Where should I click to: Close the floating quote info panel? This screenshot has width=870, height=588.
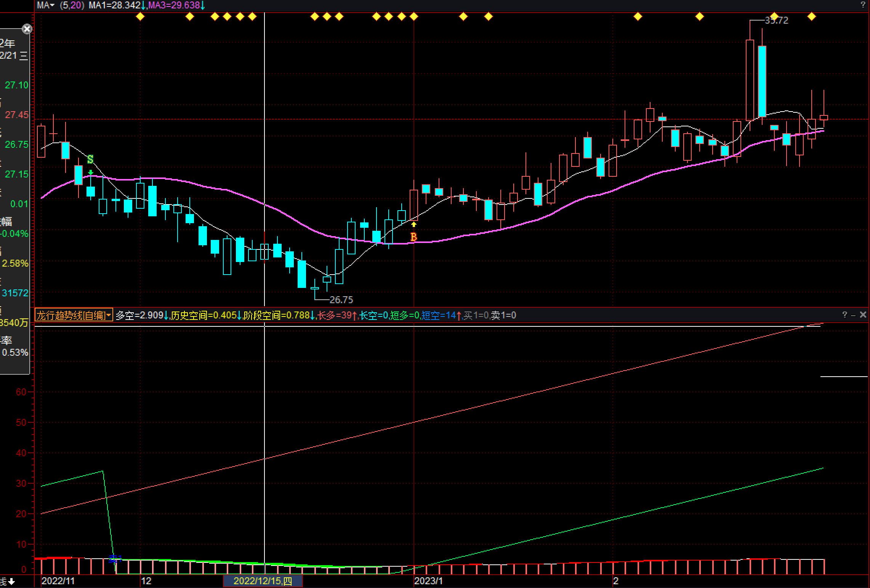tap(27, 29)
